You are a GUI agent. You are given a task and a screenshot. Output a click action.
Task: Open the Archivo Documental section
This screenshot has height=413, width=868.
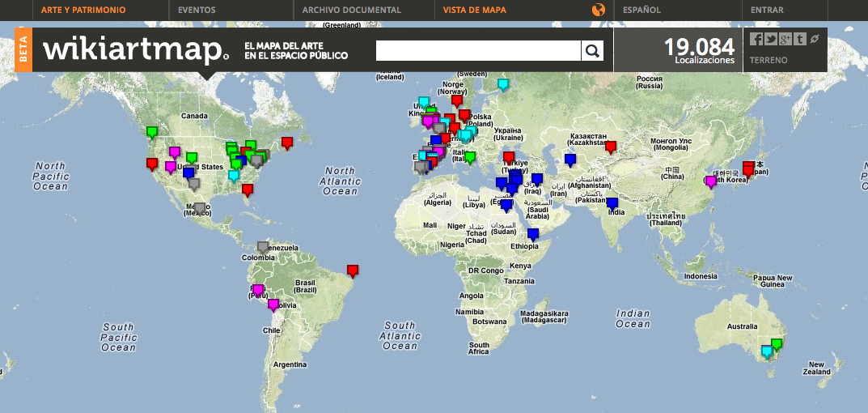(351, 10)
